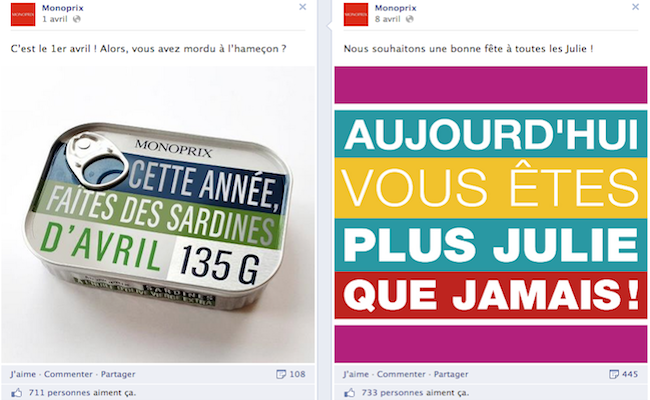Image resolution: width=650 pixels, height=400 pixels.
Task: Click Partager under the sardines post
Action: (x=118, y=374)
